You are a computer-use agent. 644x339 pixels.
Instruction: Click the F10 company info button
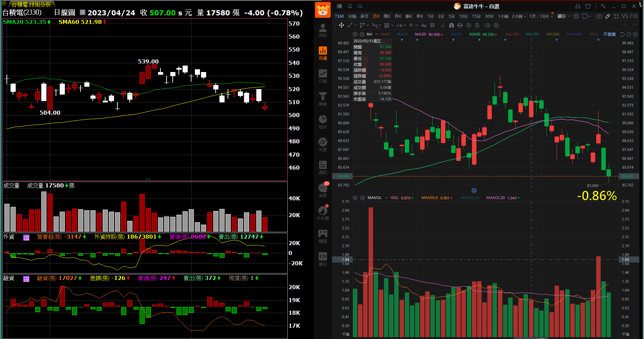click(x=634, y=16)
